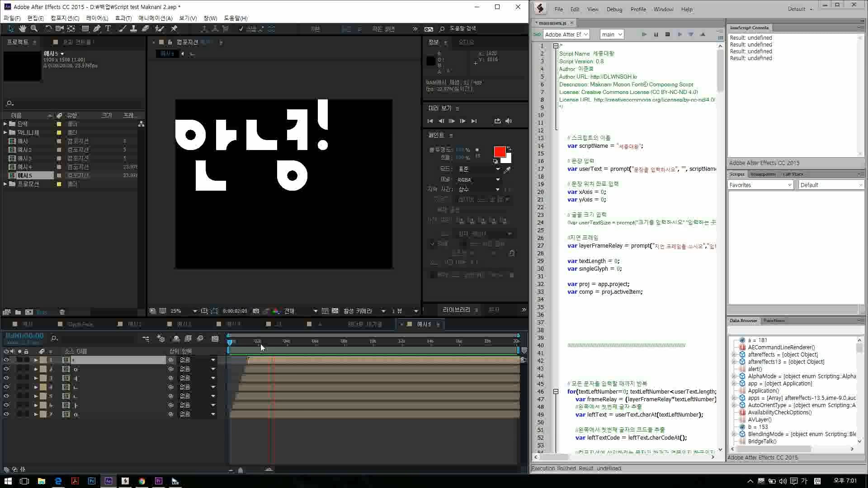This screenshot has width=868, height=488.
Task: Expand layer 1 properties triangle
Action: [36, 360]
